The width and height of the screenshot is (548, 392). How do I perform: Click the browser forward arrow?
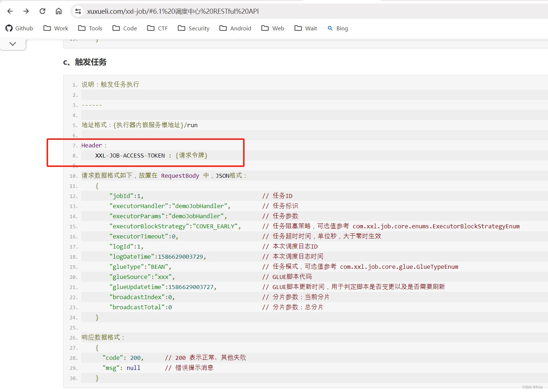(x=26, y=11)
